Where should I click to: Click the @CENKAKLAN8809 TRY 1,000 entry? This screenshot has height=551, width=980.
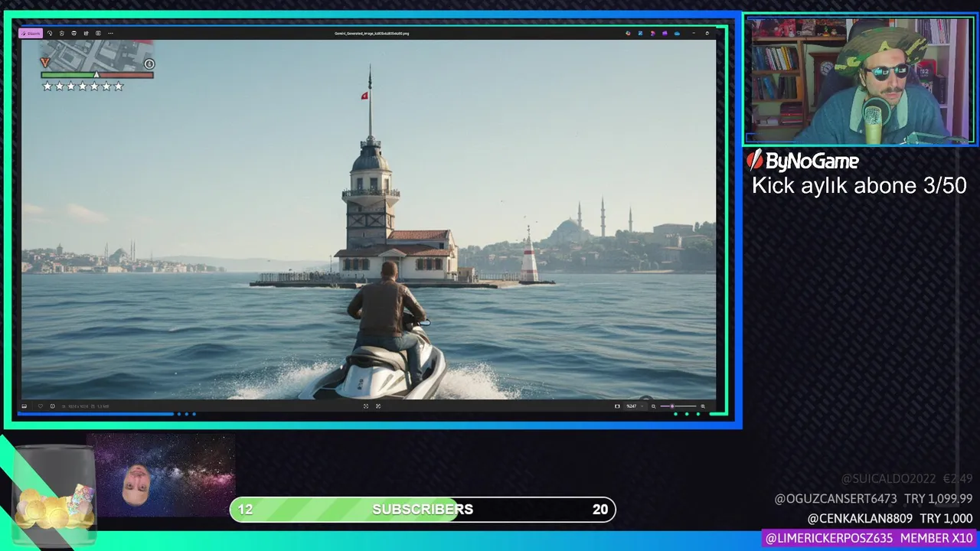[890, 518]
